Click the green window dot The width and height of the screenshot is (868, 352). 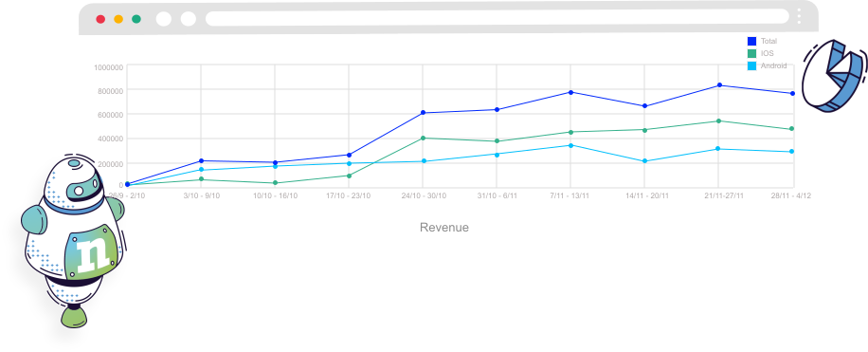click(x=136, y=19)
